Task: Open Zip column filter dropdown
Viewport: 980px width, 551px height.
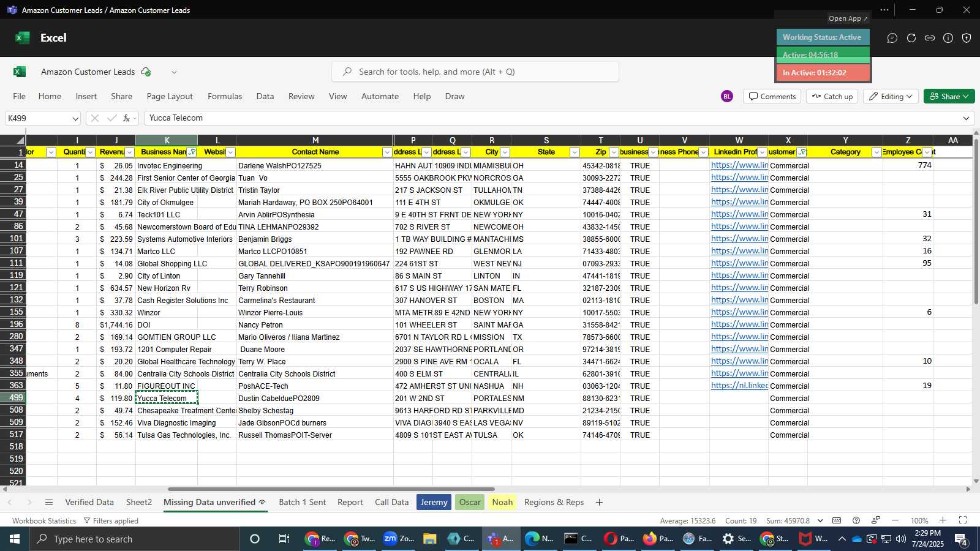Action: [x=614, y=152]
